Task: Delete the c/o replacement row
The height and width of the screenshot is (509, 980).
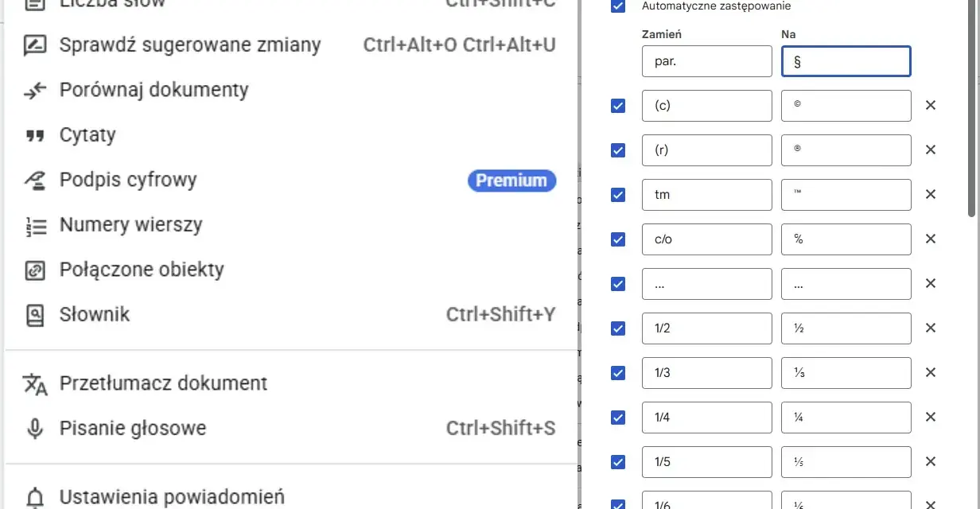Action: 931,239
